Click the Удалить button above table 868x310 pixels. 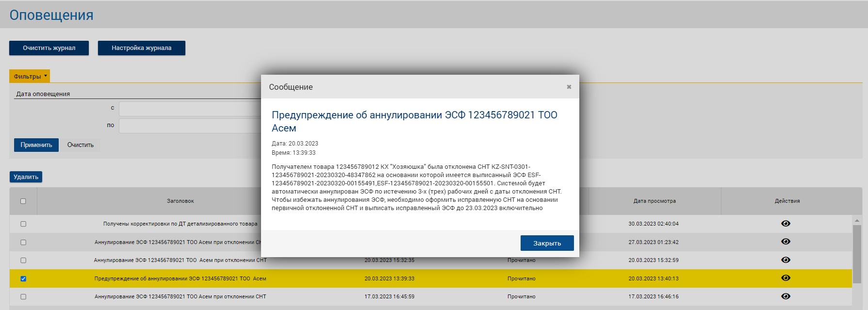click(26, 177)
